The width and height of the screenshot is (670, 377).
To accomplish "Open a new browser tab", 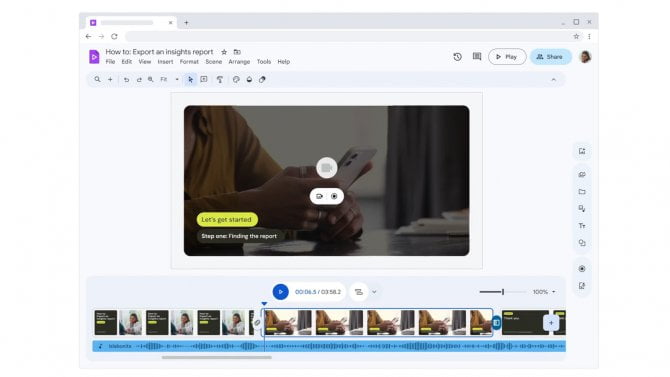I will coord(186,23).
